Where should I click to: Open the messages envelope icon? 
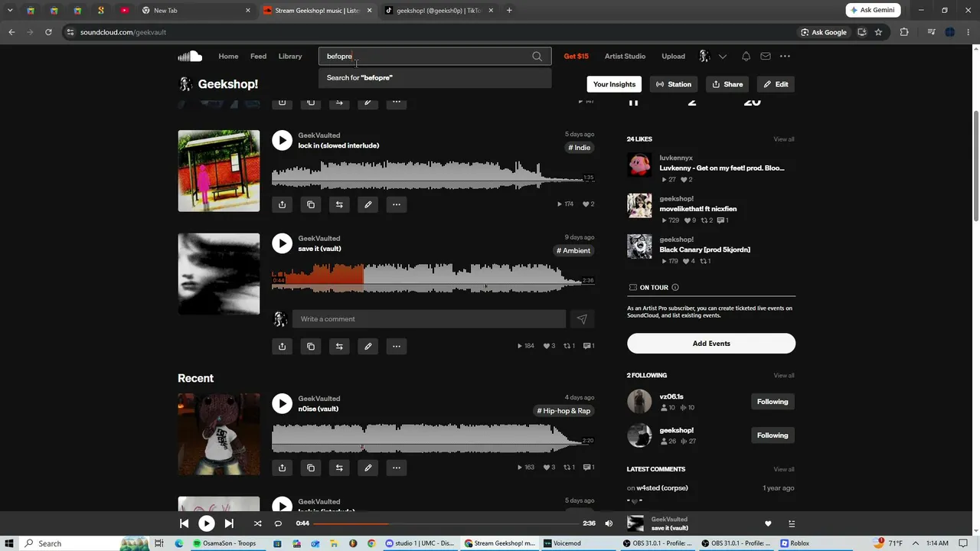(766, 56)
